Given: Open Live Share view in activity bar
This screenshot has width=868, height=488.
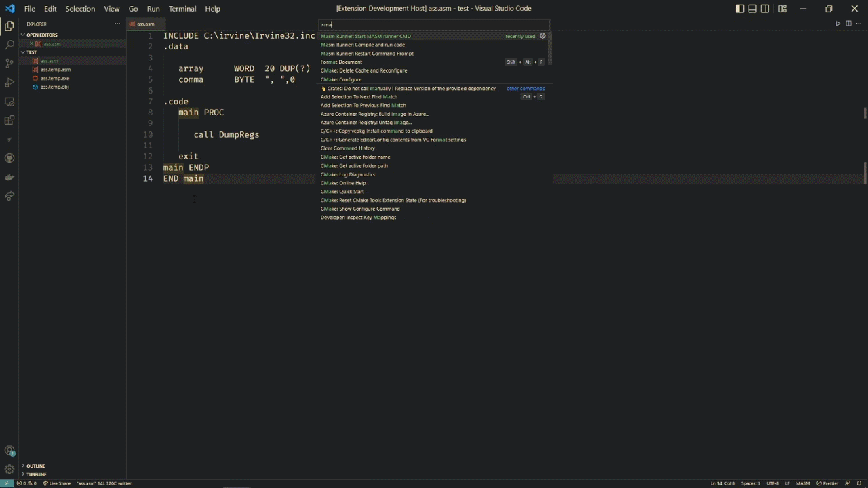Looking at the screenshot, I should click(x=9, y=196).
